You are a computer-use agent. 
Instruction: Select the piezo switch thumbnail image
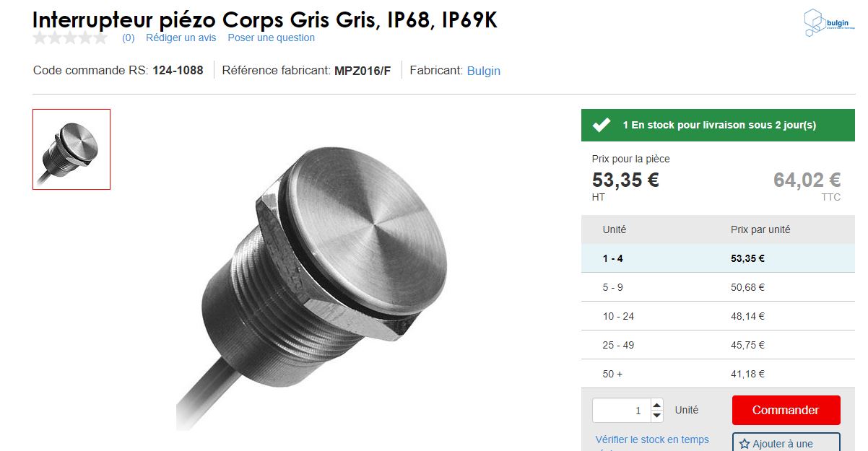(x=71, y=149)
